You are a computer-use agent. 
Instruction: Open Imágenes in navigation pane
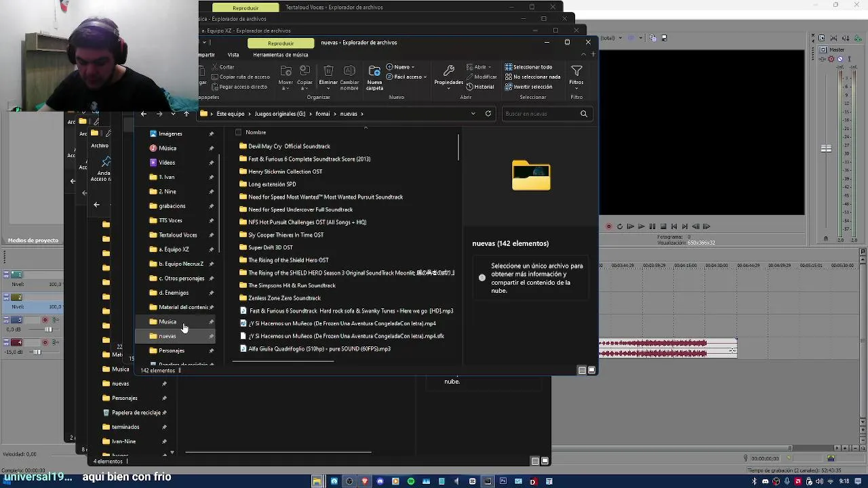tap(170, 134)
